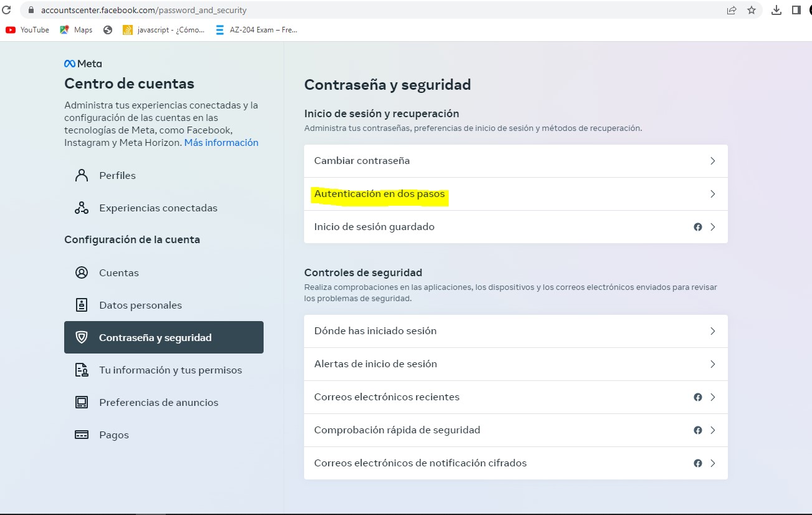Open the javascript - ¿Cómo... bookmark

(164, 30)
